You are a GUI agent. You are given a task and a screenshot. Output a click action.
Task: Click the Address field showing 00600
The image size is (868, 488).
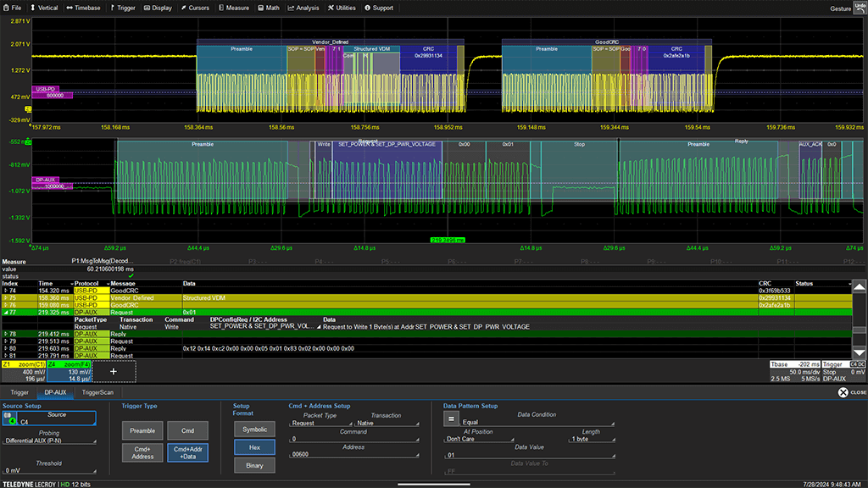point(354,455)
